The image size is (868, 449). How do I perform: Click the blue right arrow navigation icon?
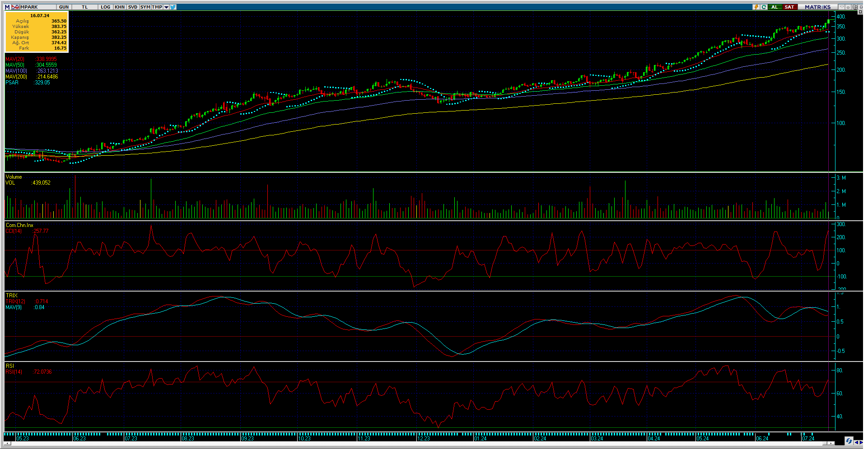pos(861,442)
